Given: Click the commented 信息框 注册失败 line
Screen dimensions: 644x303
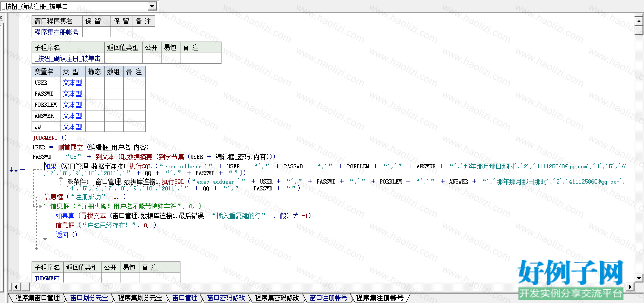Looking at the screenshot, I should click(123, 206).
